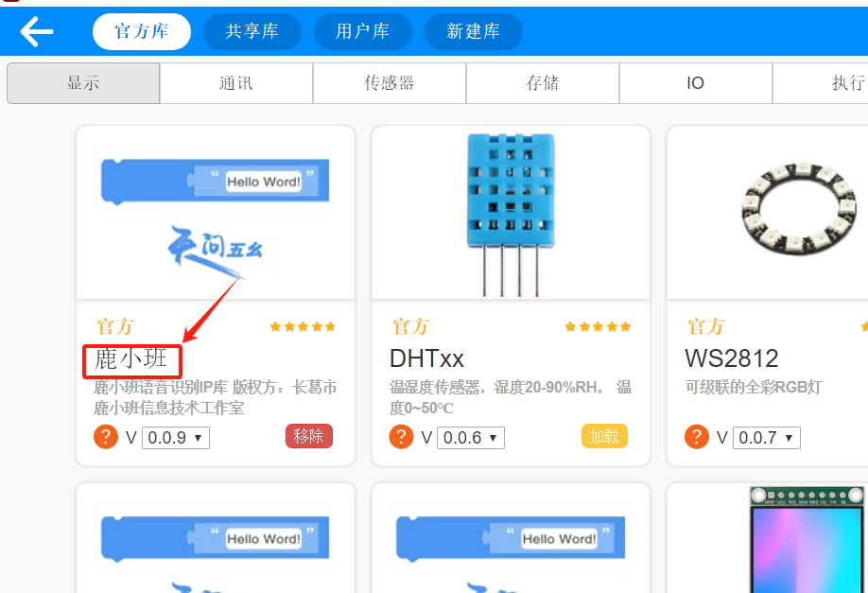Click the WS2812 library title
The width and height of the screenshot is (868, 593).
(x=732, y=358)
